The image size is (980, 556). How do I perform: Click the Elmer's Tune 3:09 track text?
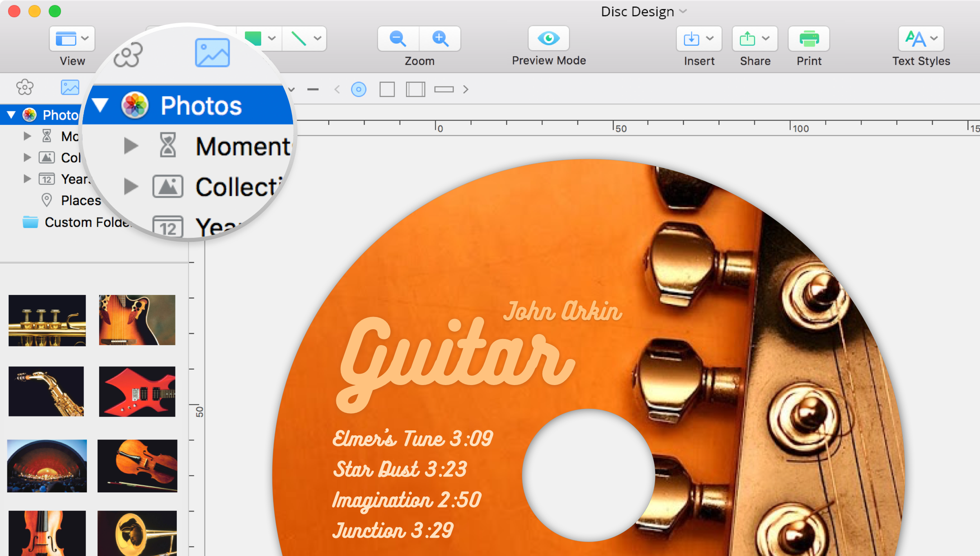pos(413,439)
